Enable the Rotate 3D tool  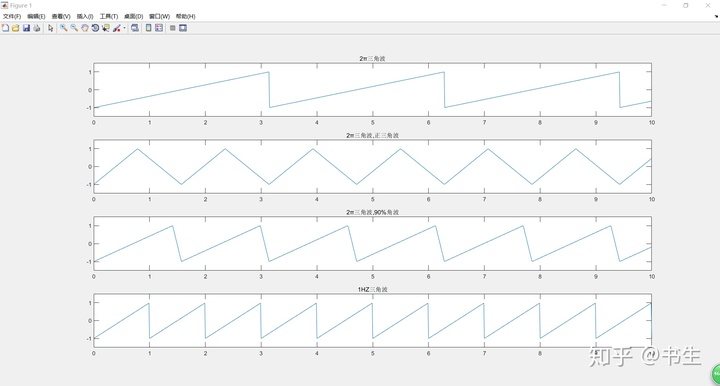click(x=95, y=28)
